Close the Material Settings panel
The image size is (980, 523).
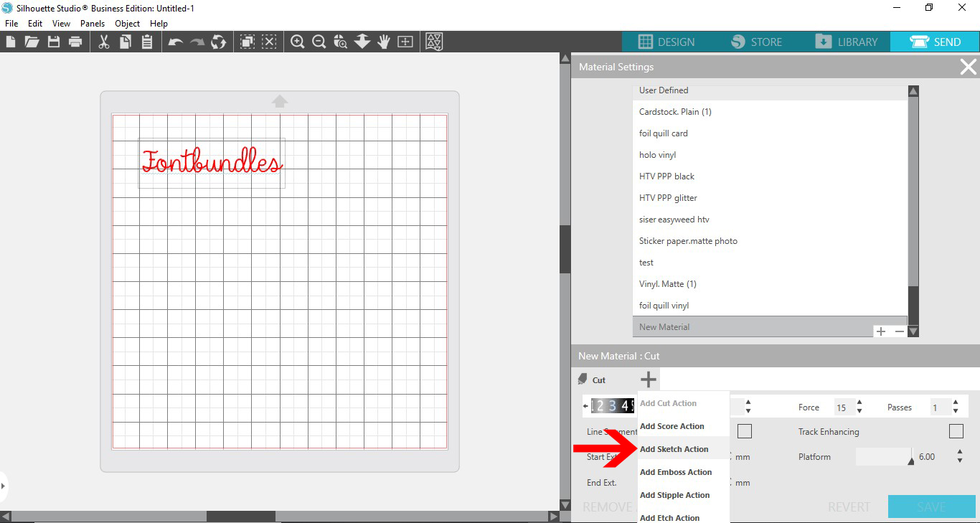(968, 67)
